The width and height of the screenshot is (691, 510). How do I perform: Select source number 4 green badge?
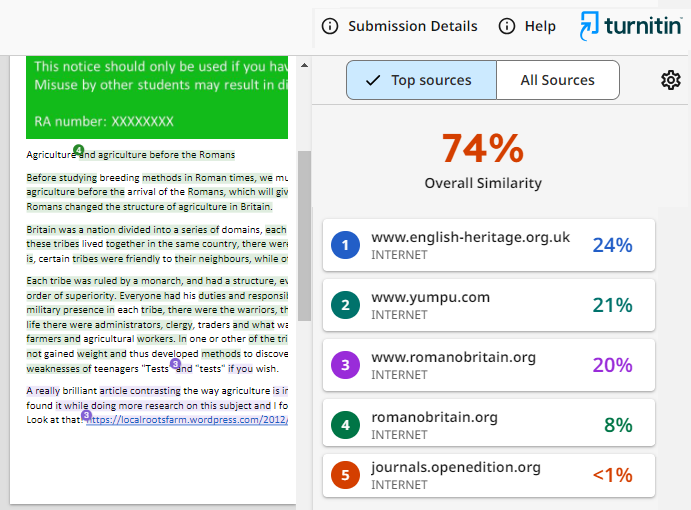click(x=345, y=424)
